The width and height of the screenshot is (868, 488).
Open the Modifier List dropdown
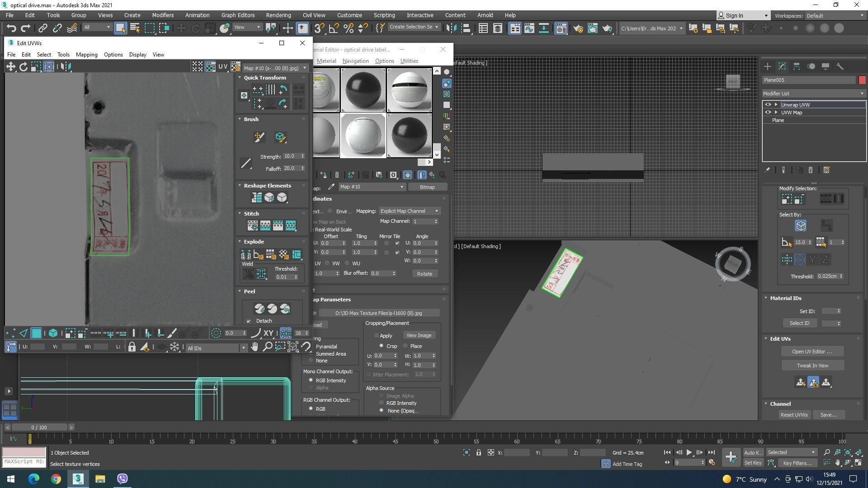(x=813, y=94)
